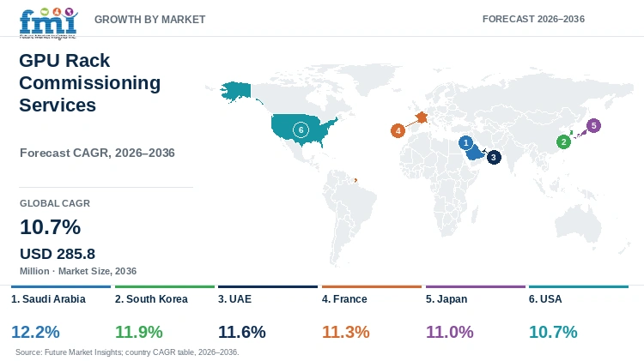Select orange map marker 4 for France
This screenshot has height=361, width=644.
coord(398,131)
